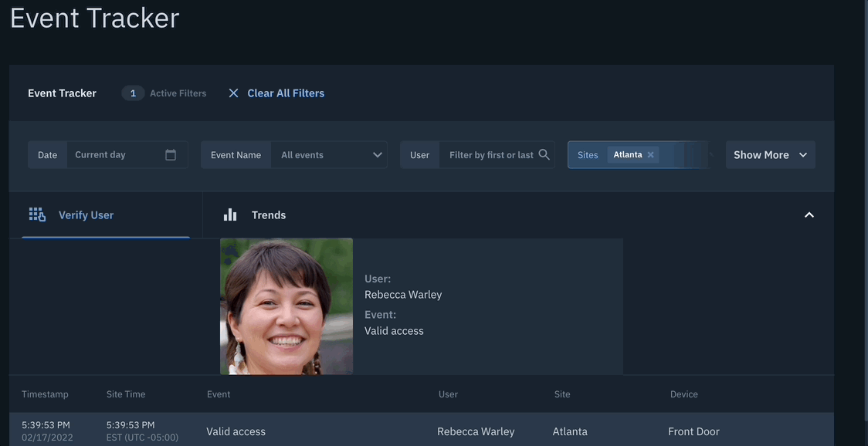Open the All events dropdown

pyautogui.click(x=329, y=155)
